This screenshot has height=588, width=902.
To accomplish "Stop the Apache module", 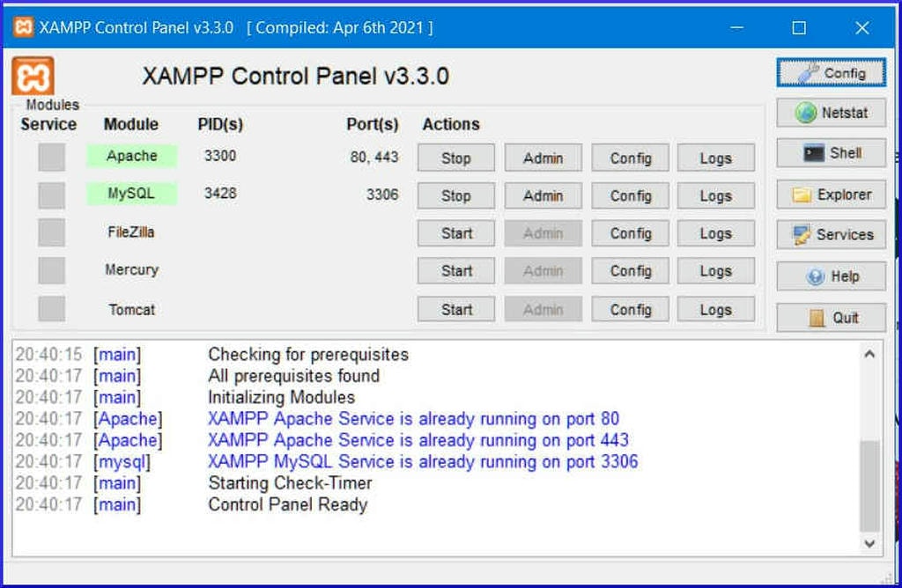I will 455,158.
